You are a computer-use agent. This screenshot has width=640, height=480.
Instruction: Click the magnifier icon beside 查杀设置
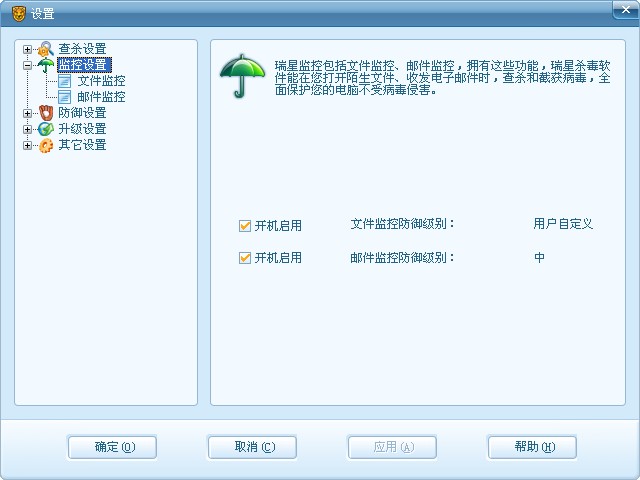click(46, 49)
